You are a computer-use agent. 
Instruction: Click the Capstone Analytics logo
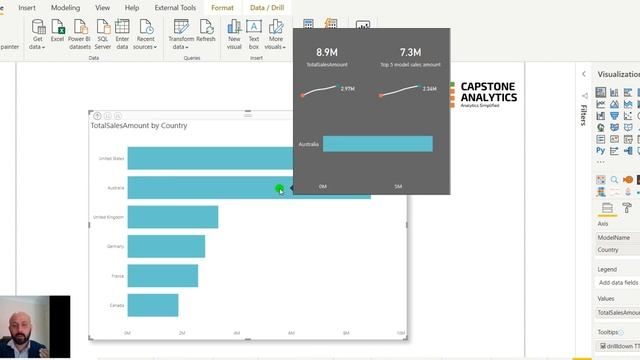click(x=483, y=95)
